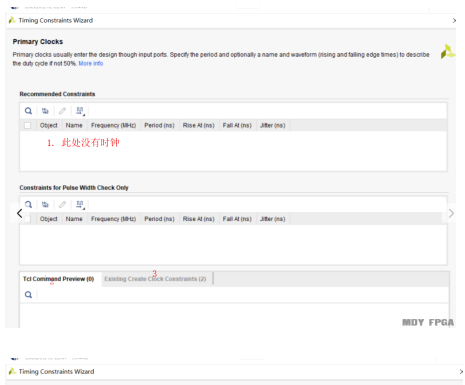Sort Recommended Constraints by Name column

point(74,125)
